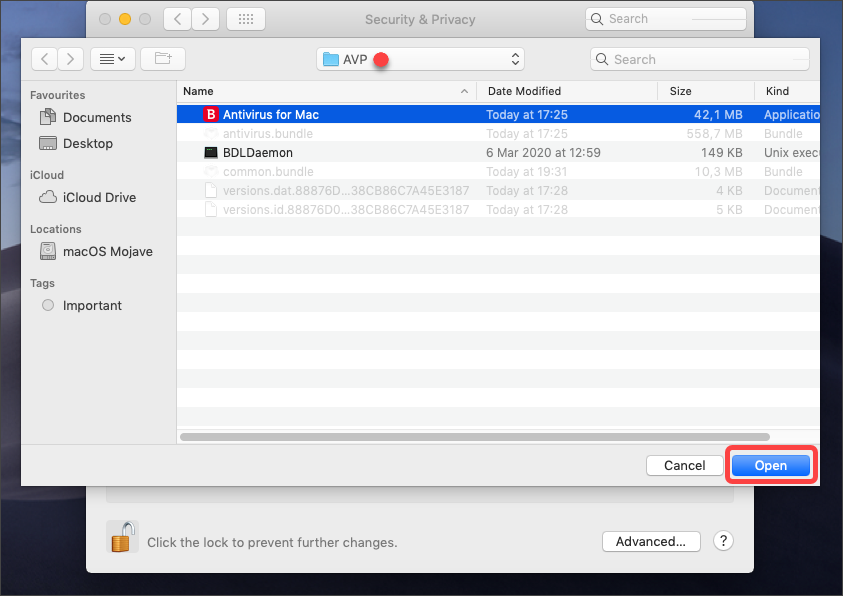Click the lock icon to prevent changes
Screen dimensions: 843x596
coord(122,537)
